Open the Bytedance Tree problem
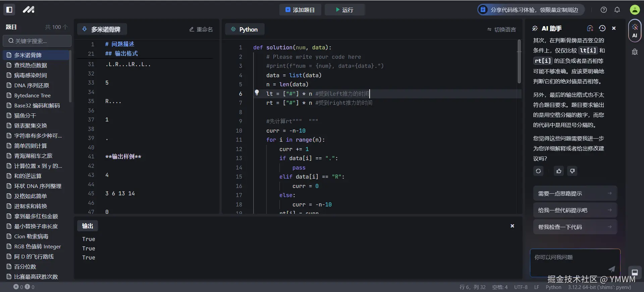This screenshot has height=292, width=644. pyautogui.click(x=36, y=95)
